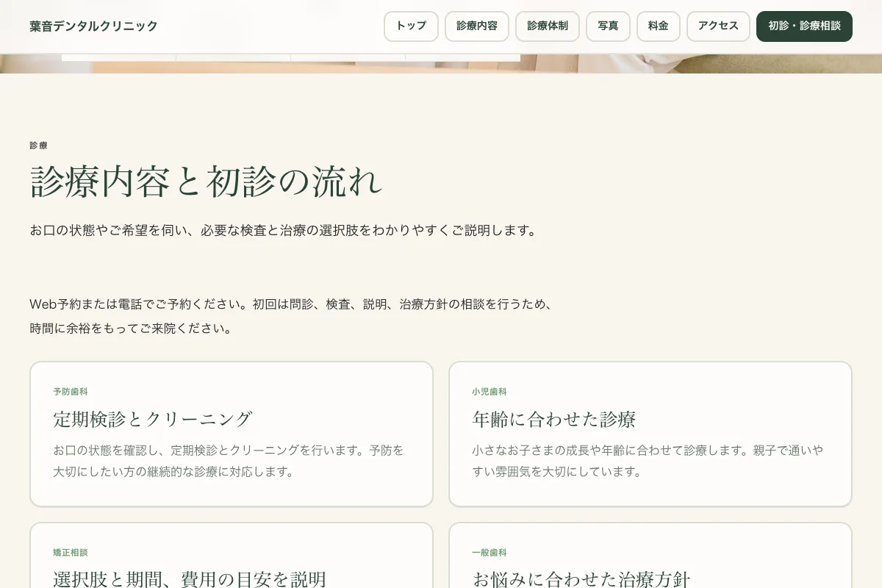The image size is (882, 588).
Task: Click the 矯正相談 category label
Action: (x=71, y=553)
